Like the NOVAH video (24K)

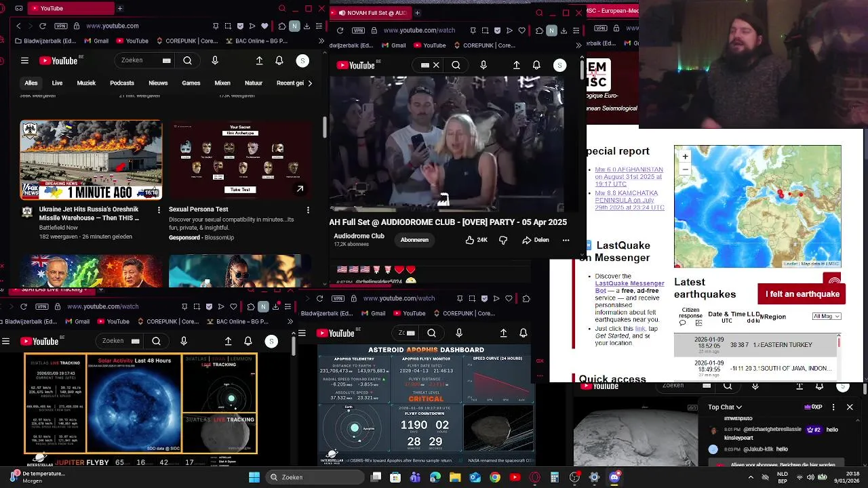coord(477,240)
